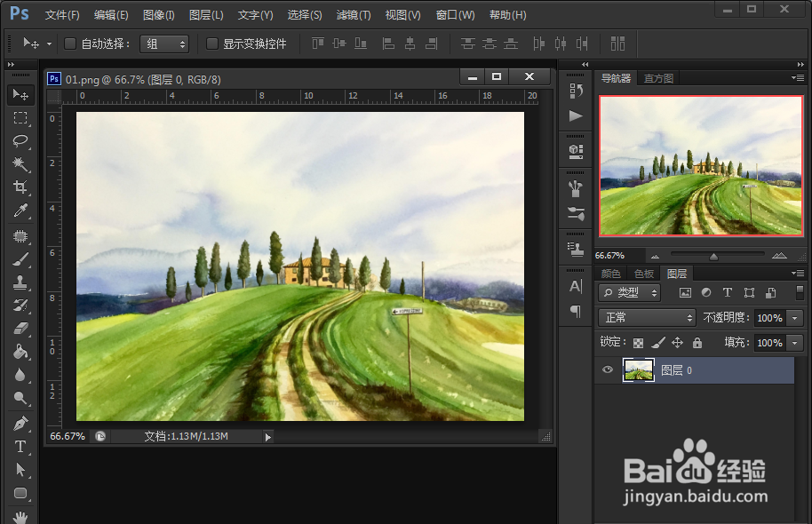Open the 3D panel cube icon
The image size is (812, 524).
[x=576, y=151]
